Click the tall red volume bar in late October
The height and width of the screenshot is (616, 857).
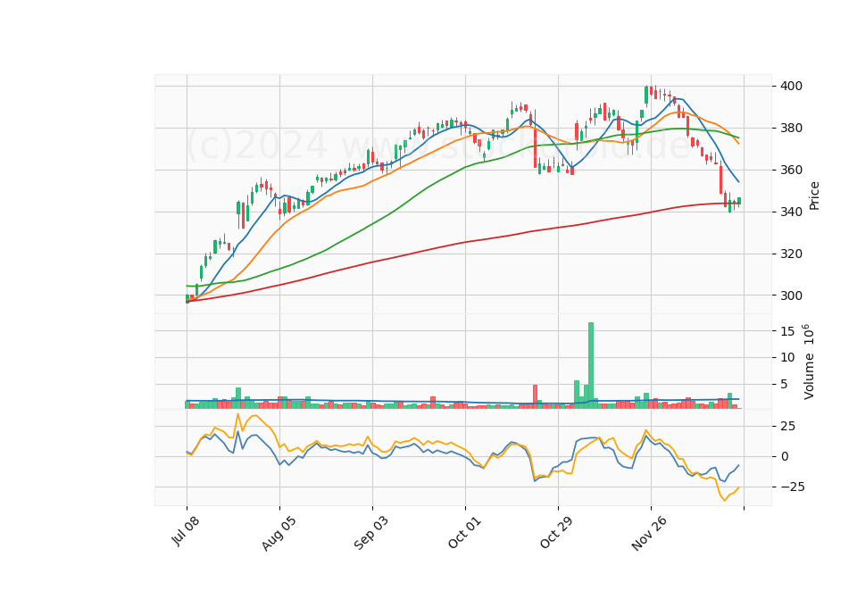click(x=535, y=396)
